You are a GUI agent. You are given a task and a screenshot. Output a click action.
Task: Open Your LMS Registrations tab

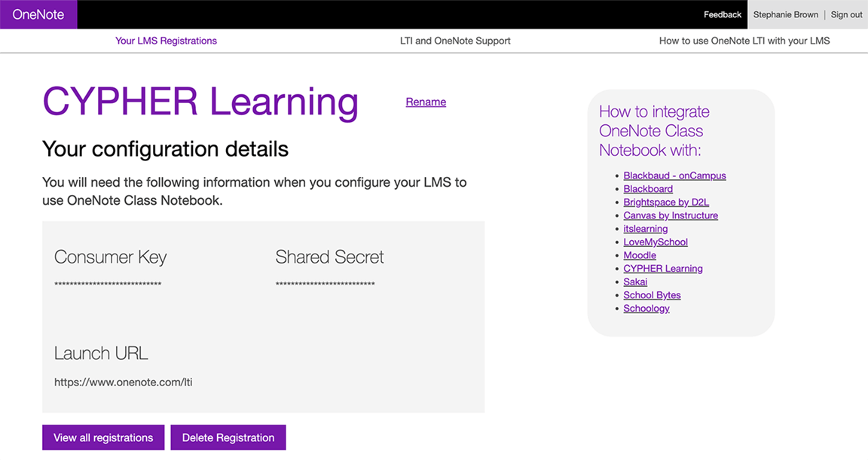166,41
